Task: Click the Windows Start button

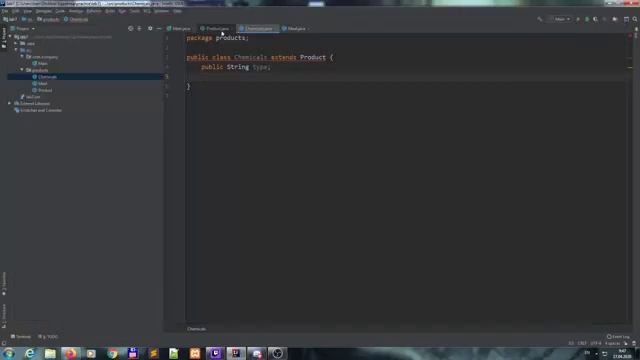Action: click(x=9, y=353)
